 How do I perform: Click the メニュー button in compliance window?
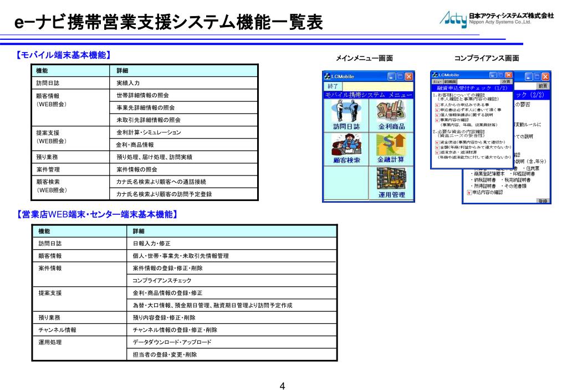coord(437,81)
